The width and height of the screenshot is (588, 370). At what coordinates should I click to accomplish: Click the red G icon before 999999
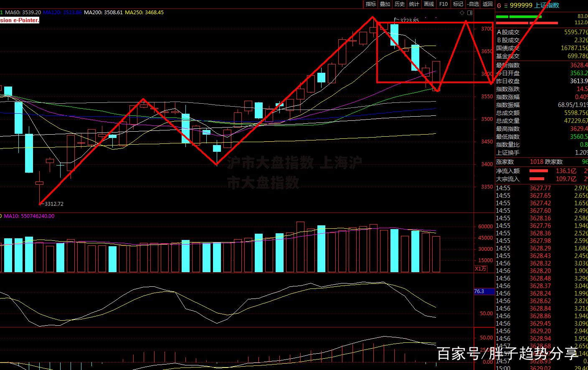499,5
